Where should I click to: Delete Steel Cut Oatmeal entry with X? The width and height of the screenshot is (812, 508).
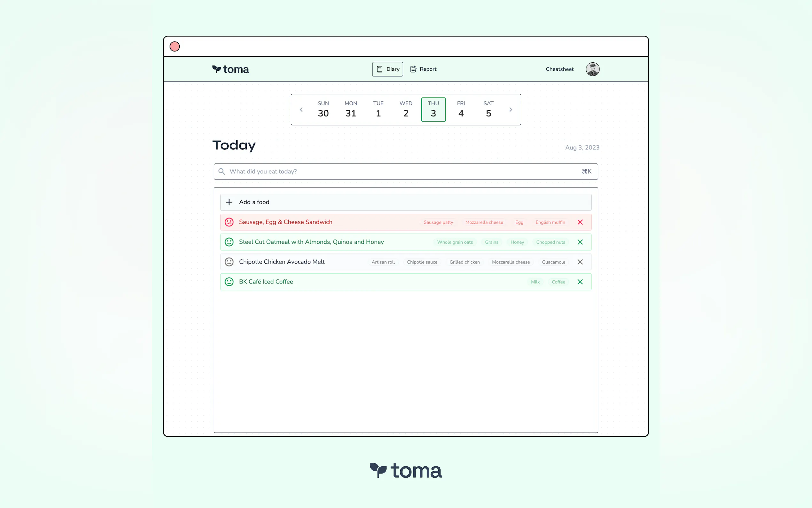pos(580,242)
